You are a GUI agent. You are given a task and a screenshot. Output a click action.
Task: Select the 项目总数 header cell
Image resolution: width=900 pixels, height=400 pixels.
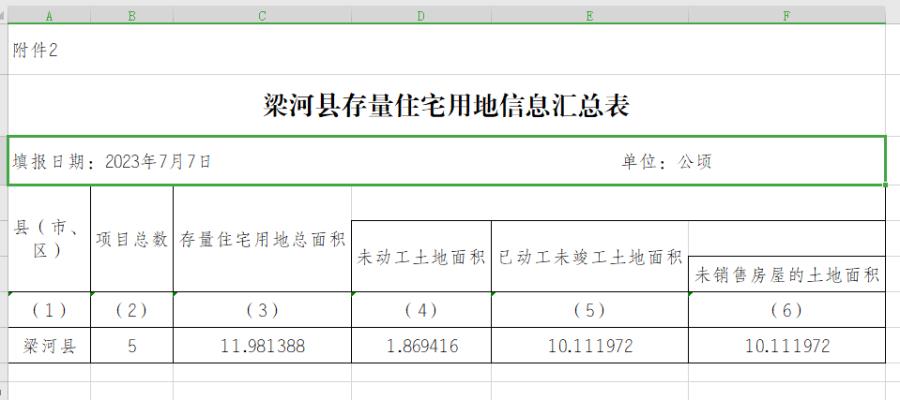tap(131, 240)
